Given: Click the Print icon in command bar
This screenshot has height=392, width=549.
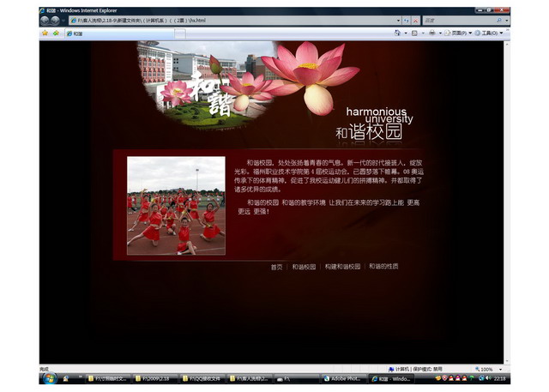Looking at the screenshot, I should coord(432,33).
